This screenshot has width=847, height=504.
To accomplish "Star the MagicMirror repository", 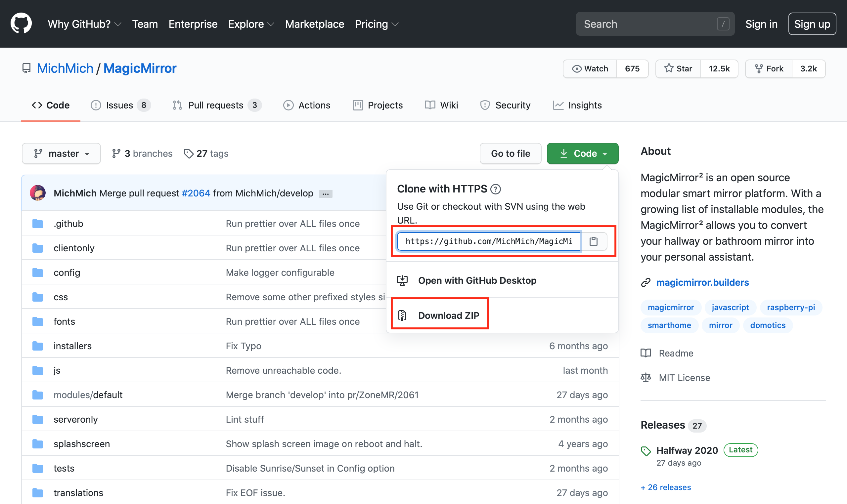I will (678, 68).
